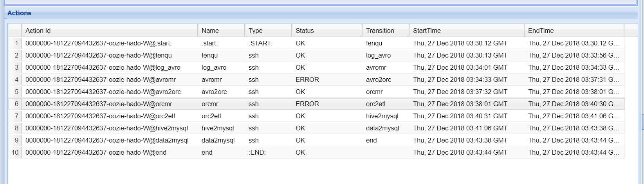Click the Status column header
Viewport: 644px width, 184px height.
coord(305,31)
